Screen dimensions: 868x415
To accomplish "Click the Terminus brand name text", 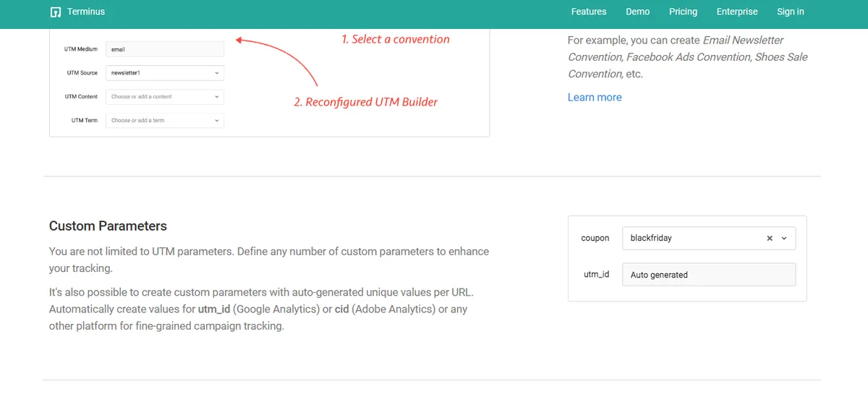I will (x=85, y=12).
